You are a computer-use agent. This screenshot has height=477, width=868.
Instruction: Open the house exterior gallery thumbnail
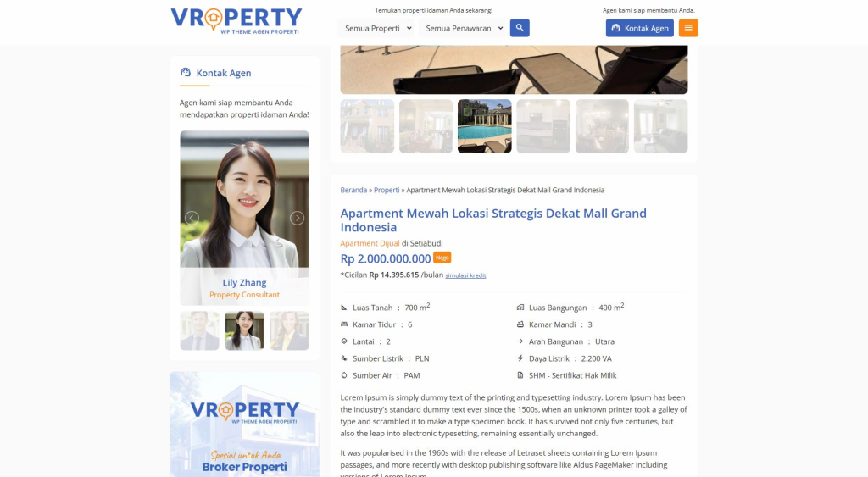pos(367,126)
